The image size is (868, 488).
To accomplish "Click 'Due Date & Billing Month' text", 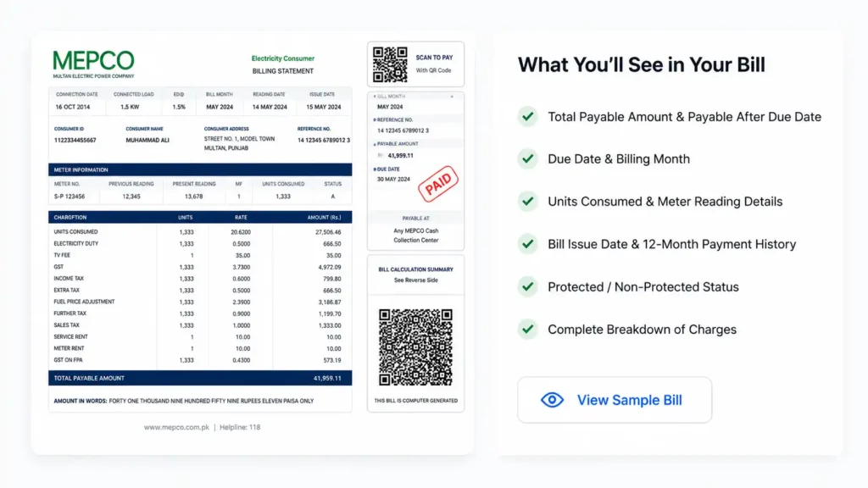I will click(x=619, y=158).
